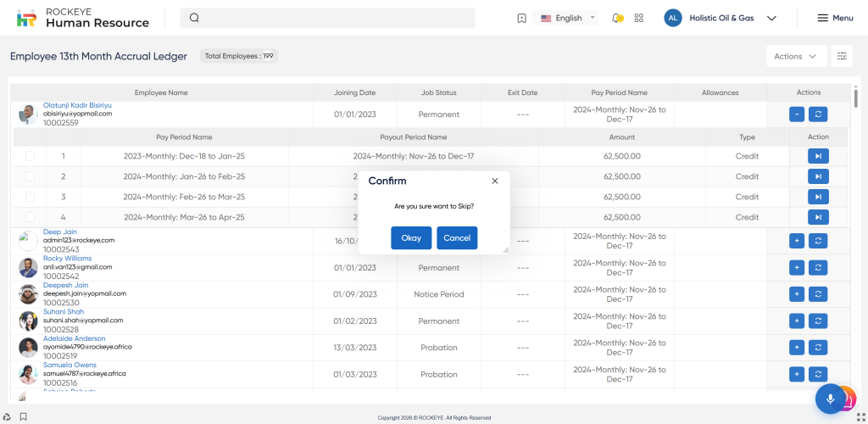Open Rocky Williams employee profile link
868x424 pixels.
[x=67, y=259]
